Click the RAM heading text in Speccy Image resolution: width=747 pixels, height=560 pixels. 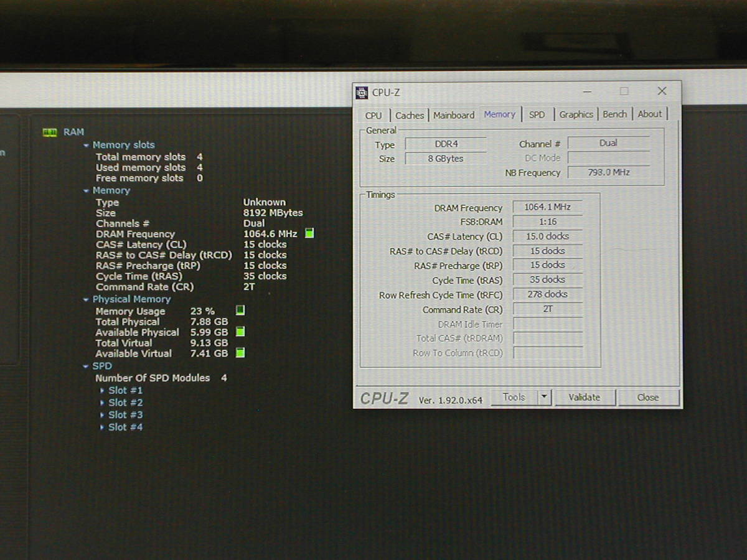point(73,132)
